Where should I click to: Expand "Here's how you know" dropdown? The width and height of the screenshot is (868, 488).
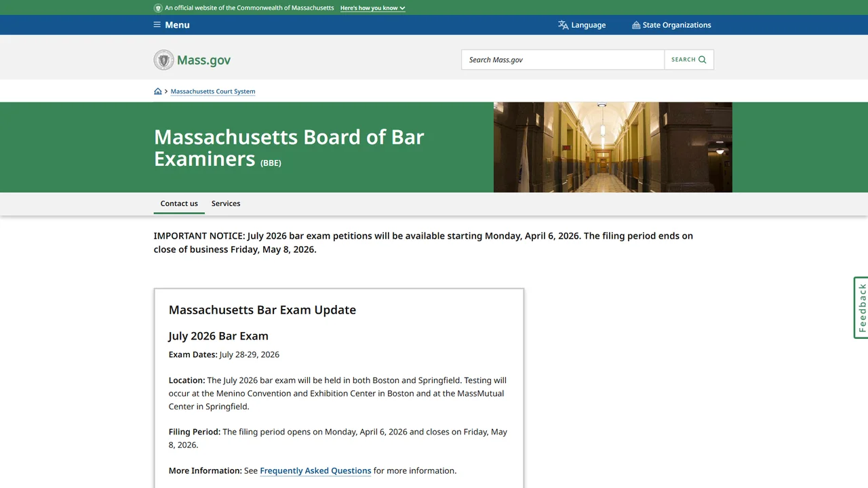pyautogui.click(x=372, y=8)
